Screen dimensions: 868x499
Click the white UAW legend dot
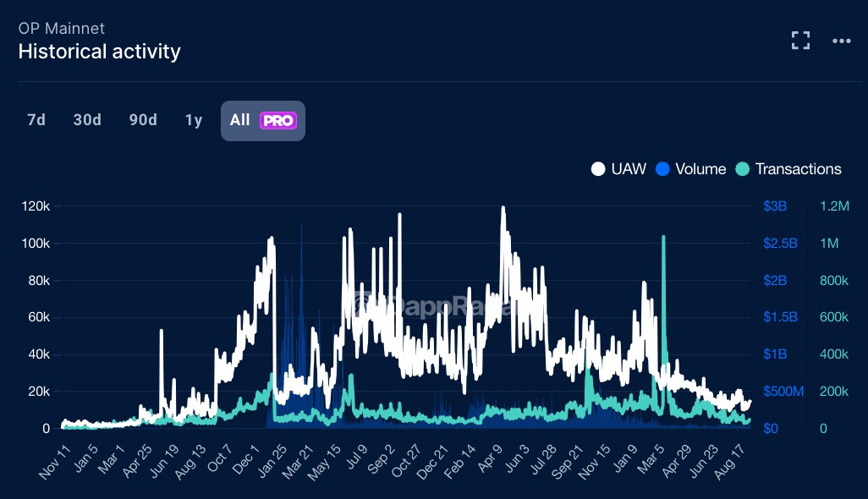[599, 169]
